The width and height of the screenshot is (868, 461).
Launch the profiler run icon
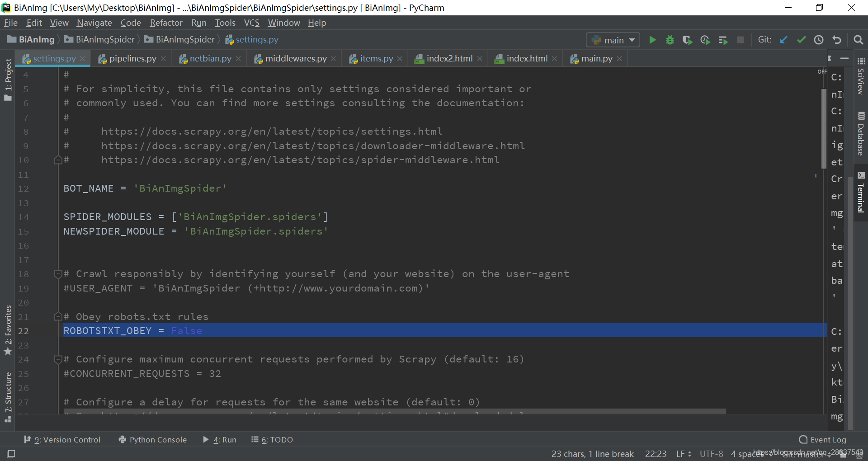point(705,40)
